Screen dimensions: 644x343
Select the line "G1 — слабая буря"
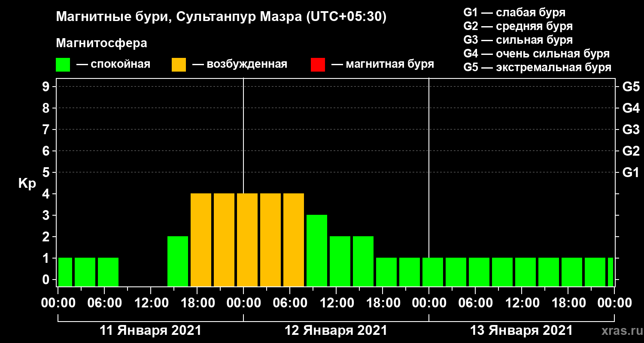pyautogui.click(x=514, y=12)
